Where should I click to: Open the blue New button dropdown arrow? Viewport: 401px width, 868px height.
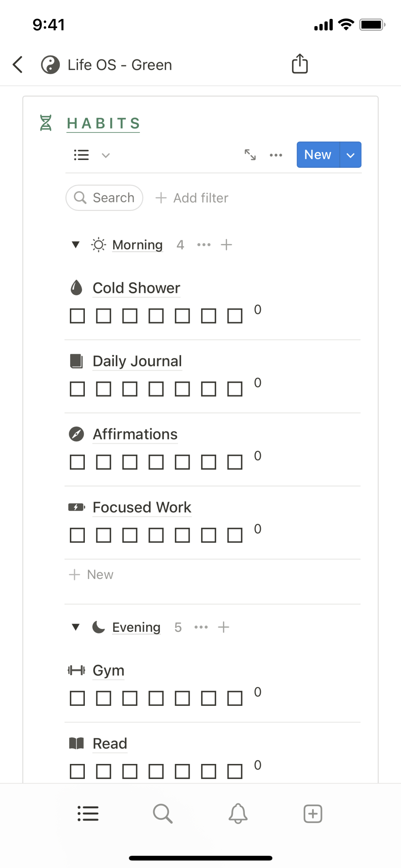click(351, 155)
